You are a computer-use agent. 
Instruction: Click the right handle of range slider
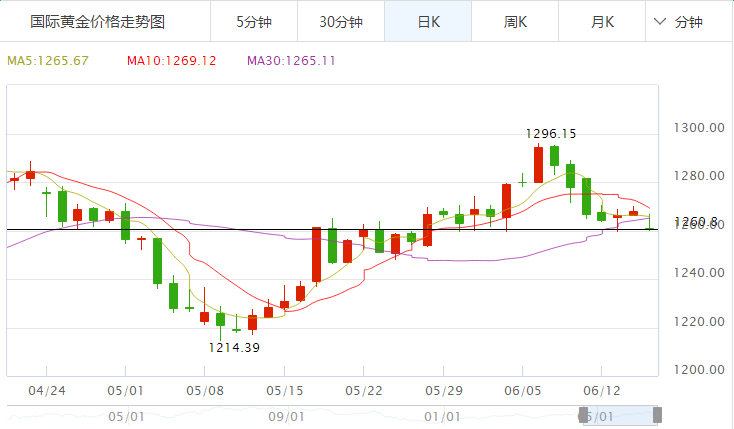tap(657, 414)
